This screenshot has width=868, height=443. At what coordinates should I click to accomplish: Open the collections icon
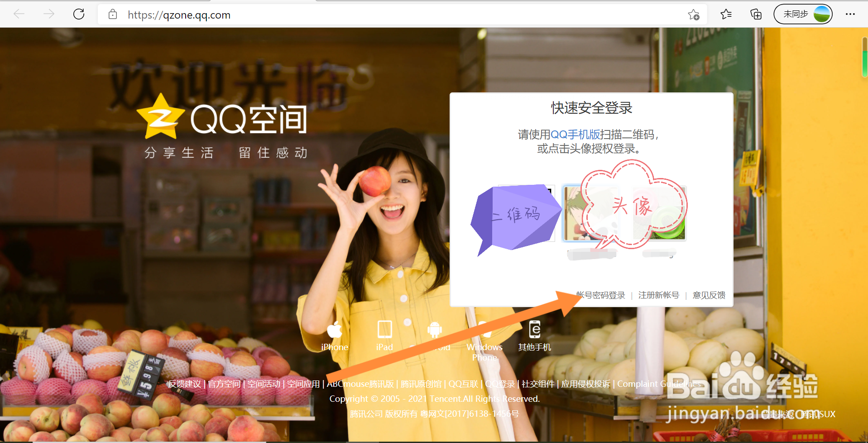tap(756, 14)
